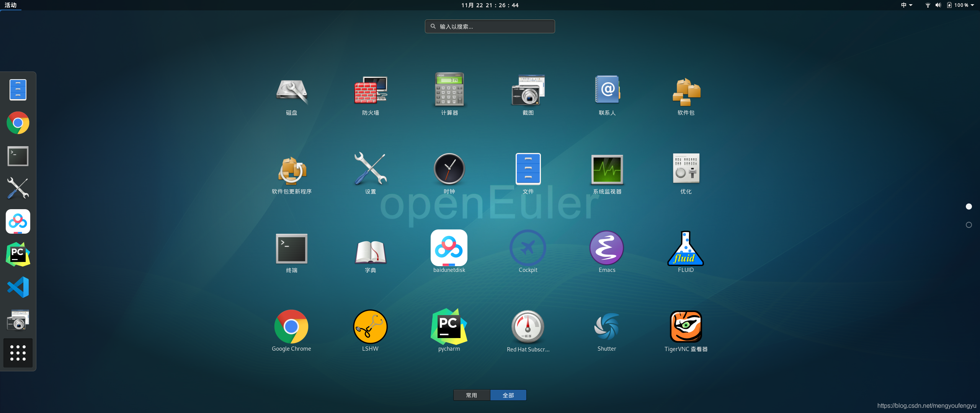Expand the input method (中) menu

pyautogui.click(x=906, y=5)
